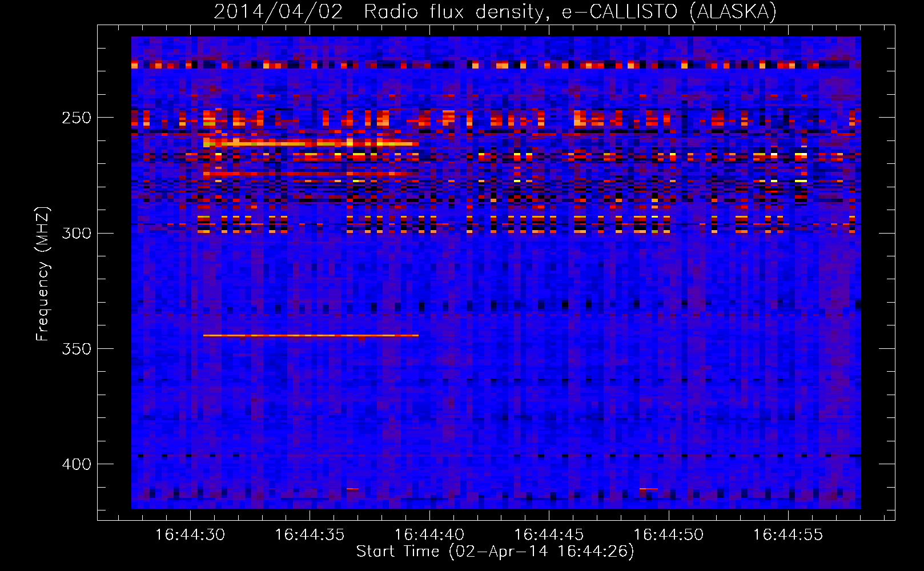Click the time tick label '16:44:35'
Screen dimensions: 924x571
coord(310,535)
